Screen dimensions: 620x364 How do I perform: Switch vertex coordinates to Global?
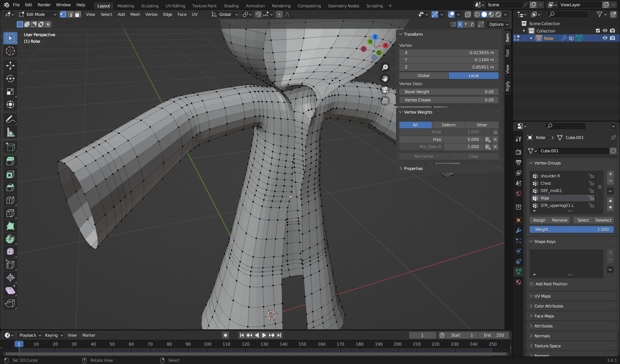point(424,76)
